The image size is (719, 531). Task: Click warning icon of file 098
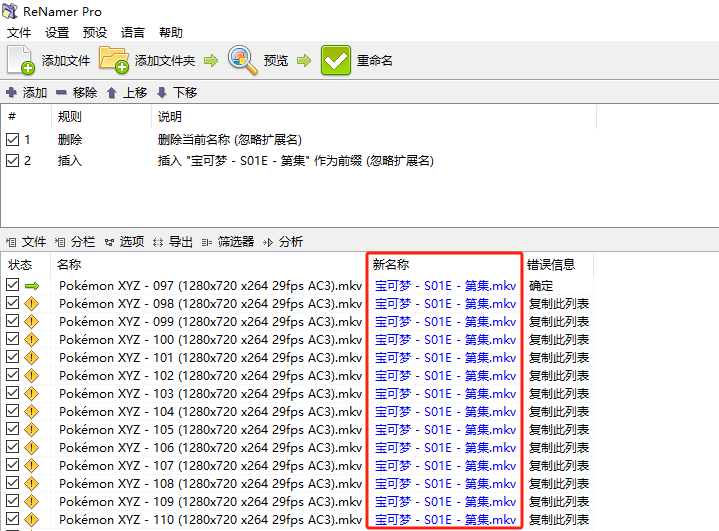[x=31, y=304]
